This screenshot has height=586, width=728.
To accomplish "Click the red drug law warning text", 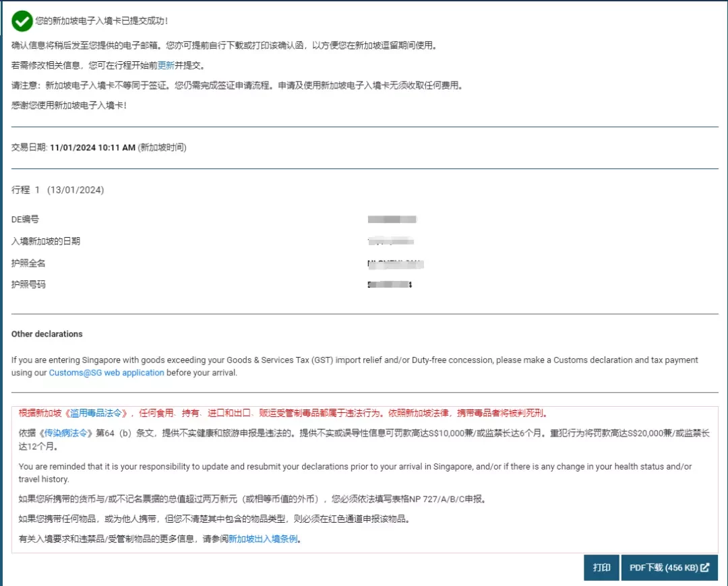I will point(284,413).
